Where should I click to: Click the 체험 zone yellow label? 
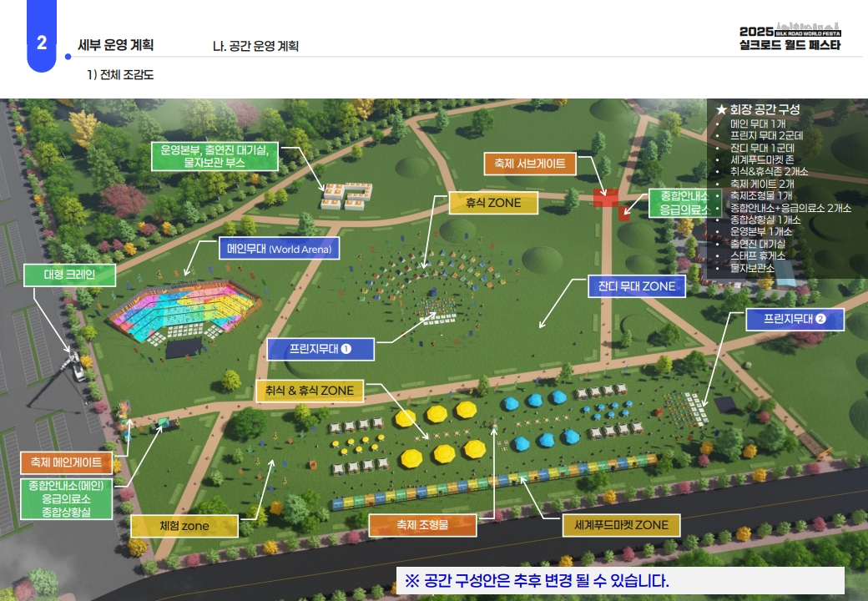coord(184,526)
